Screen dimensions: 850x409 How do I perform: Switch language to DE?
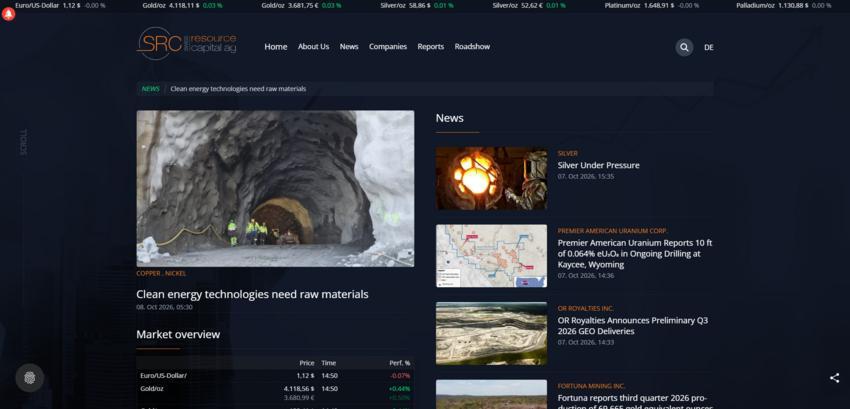pos(709,47)
